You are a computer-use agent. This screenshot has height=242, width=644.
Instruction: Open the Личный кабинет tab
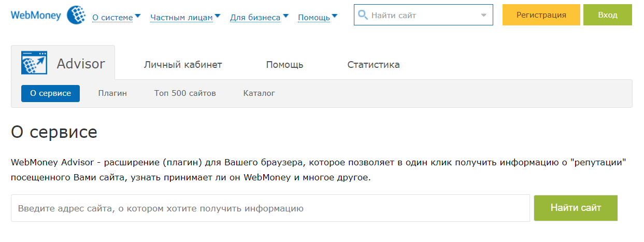pos(183,65)
